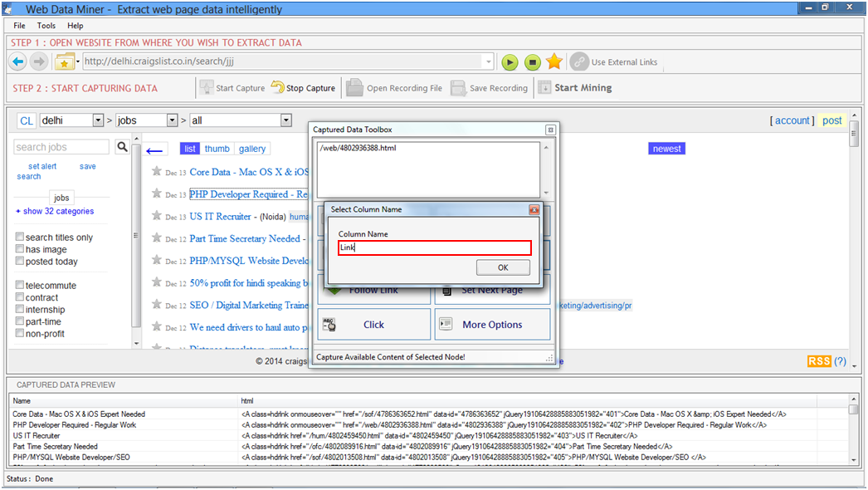Expand show 32 categories

[55, 211]
